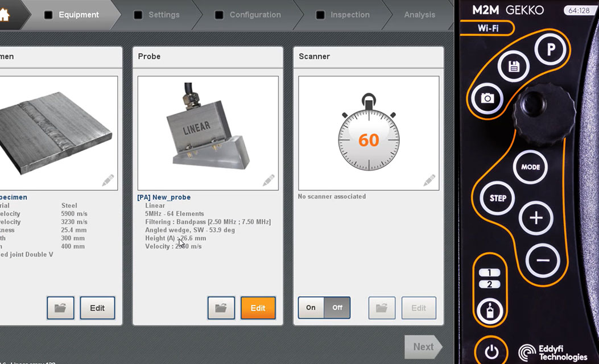This screenshot has width=599, height=364.
Task: Click the pencil icon on probe image
Action: click(268, 180)
